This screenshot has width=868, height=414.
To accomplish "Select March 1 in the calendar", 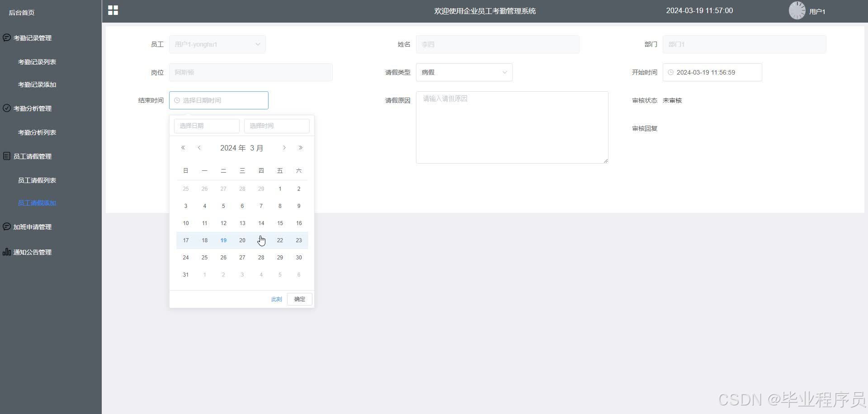I will pos(280,189).
